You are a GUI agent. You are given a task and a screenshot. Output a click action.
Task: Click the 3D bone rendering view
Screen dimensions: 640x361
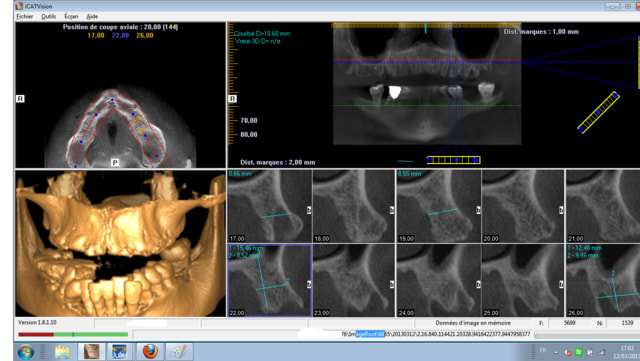coord(120,244)
